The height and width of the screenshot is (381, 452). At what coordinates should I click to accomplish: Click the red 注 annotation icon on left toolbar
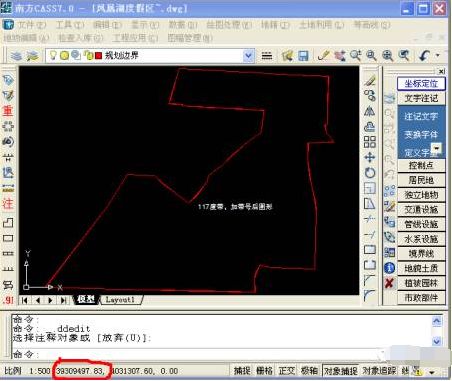point(8,203)
